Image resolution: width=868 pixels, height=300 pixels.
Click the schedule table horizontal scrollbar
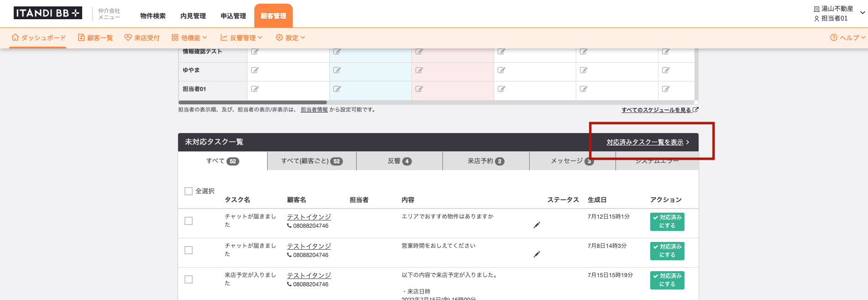pyautogui.click(x=253, y=102)
